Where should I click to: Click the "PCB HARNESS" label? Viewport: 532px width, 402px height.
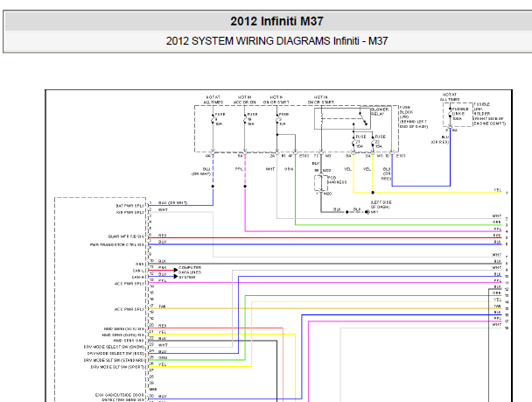337,180
